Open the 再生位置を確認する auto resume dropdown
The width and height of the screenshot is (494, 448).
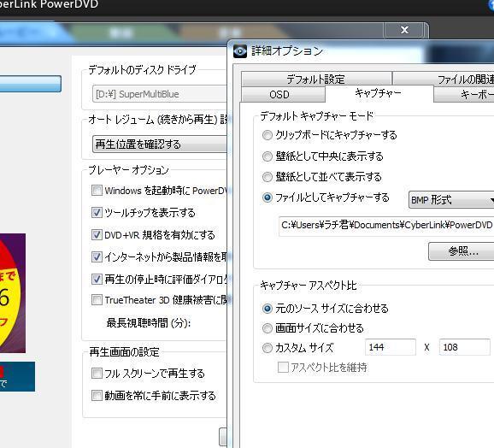coord(160,144)
